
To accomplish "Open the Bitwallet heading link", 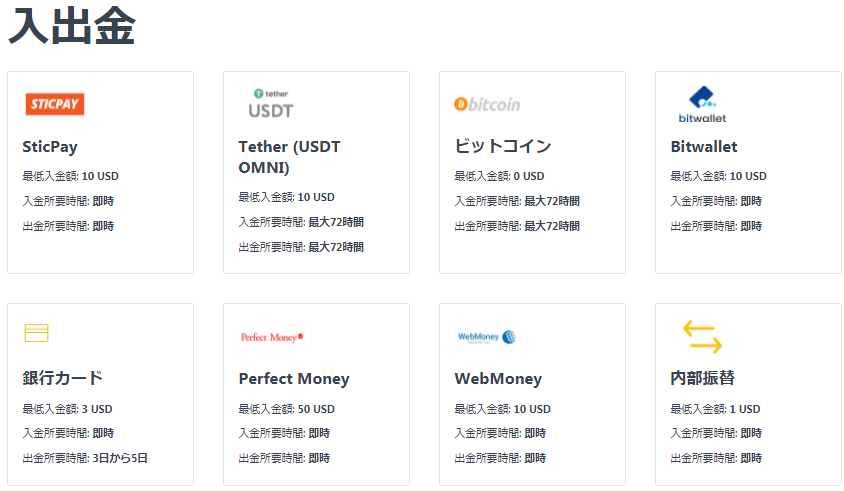I will point(704,146).
